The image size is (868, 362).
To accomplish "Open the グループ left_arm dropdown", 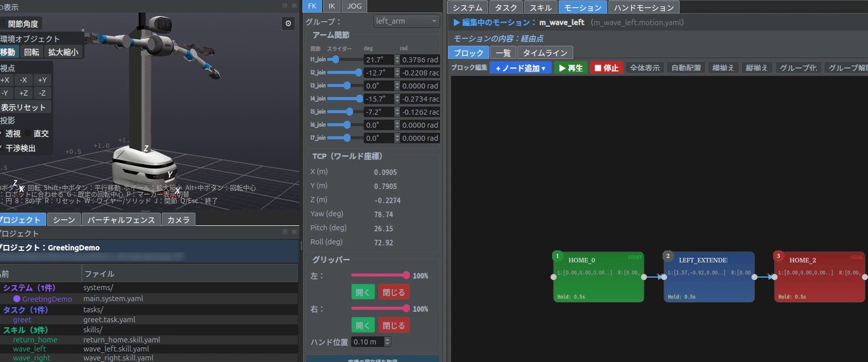I will (407, 21).
